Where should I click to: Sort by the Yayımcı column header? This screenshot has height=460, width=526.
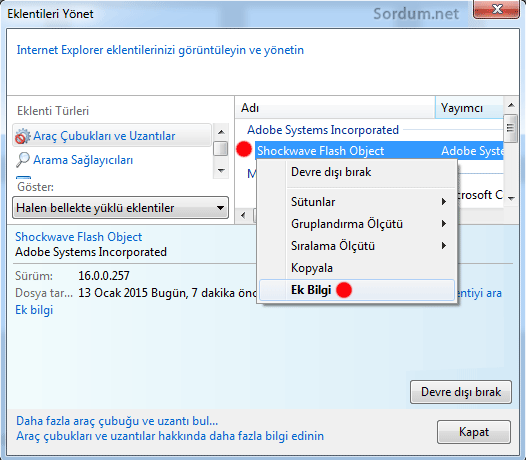pos(469,108)
